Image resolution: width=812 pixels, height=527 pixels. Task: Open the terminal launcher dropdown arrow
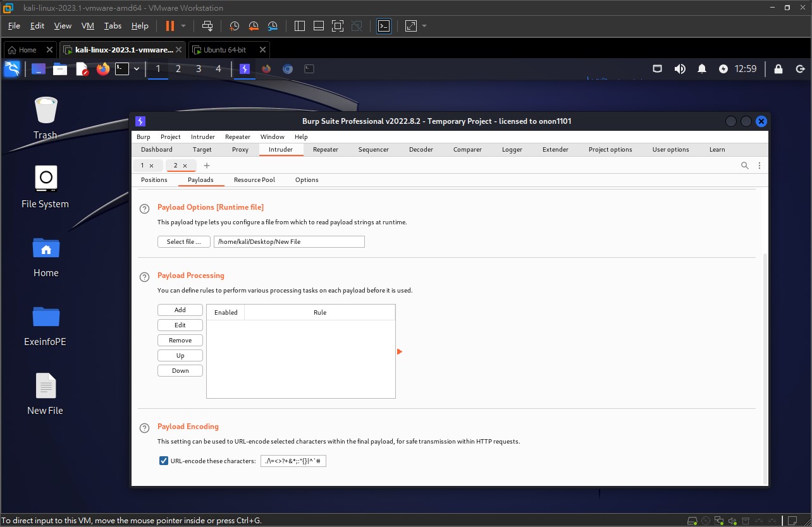click(x=137, y=69)
